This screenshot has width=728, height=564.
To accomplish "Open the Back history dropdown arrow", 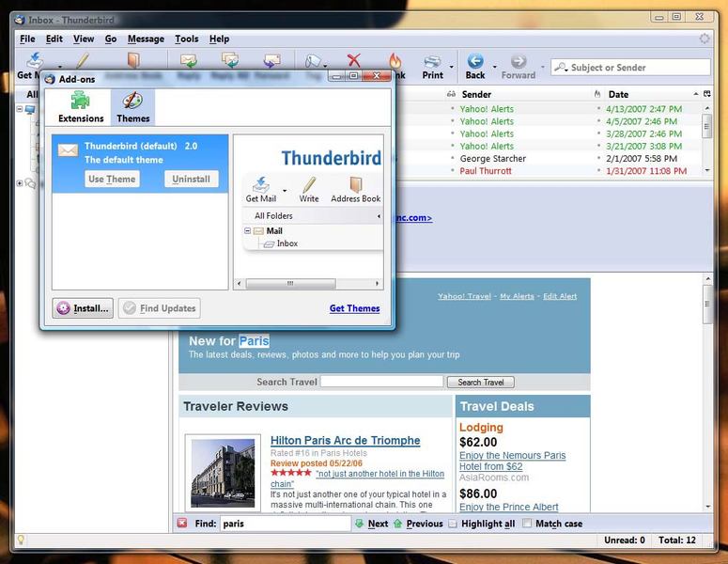I will (494, 67).
